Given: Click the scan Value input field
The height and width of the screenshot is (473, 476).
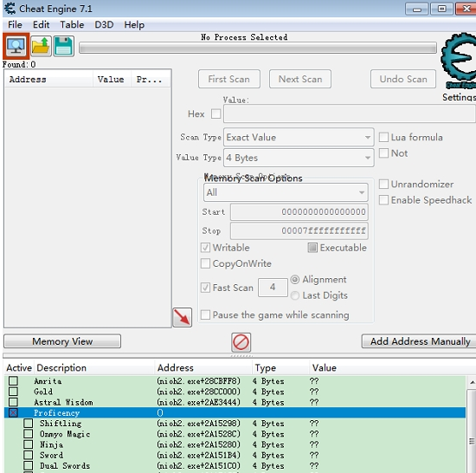Looking at the screenshot, I should tap(349, 114).
